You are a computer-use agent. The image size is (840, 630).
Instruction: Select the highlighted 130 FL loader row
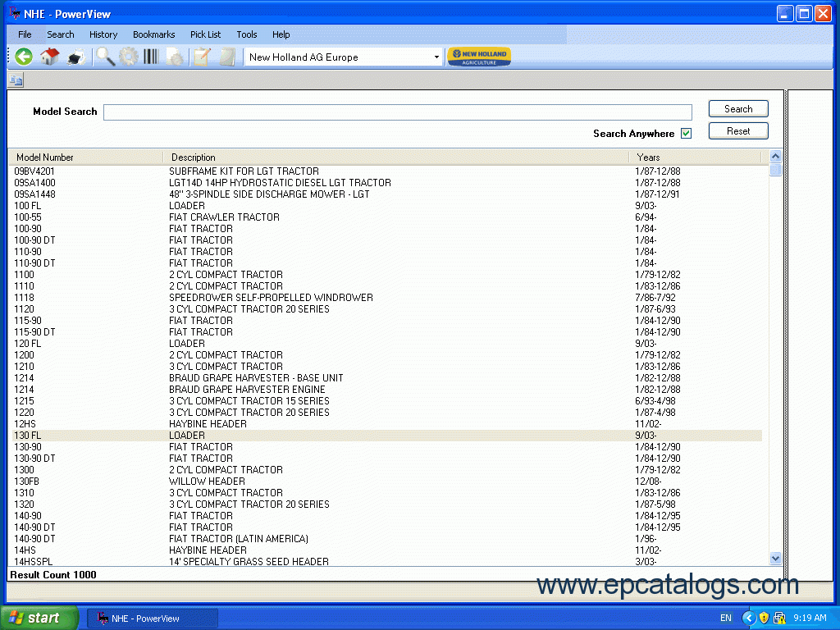click(387, 436)
